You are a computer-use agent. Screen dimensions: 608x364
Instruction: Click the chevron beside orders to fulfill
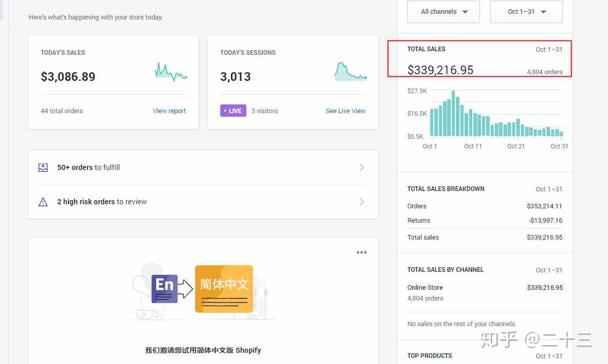[x=362, y=167]
